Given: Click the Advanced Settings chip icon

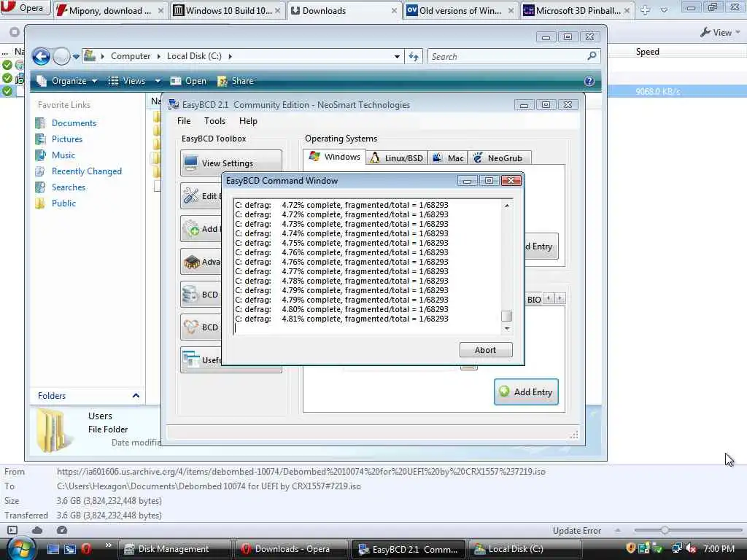Looking at the screenshot, I should (191, 262).
